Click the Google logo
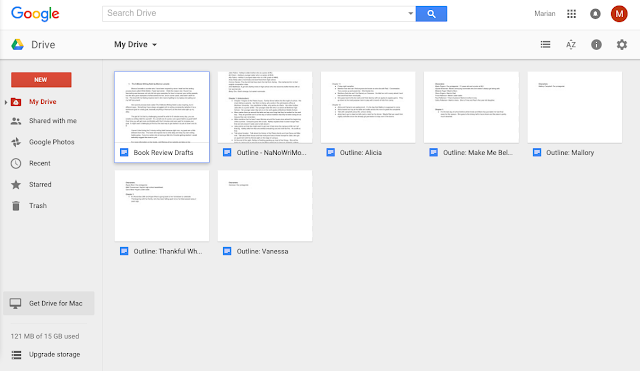Viewport: 640px width, 371px height. click(x=35, y=14)
